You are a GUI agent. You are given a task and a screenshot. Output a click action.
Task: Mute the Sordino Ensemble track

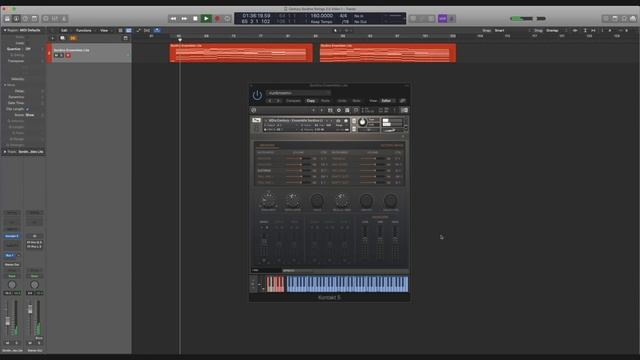pos(56,56)
